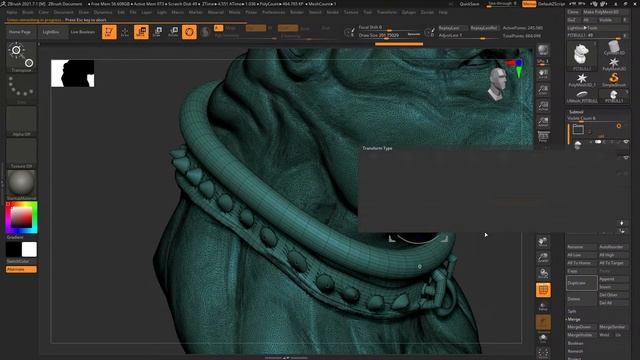This screenshot has width=640, height=360.
Task: Click the Actual size icon
Action: pyautogui.click(x=543, y=106)
